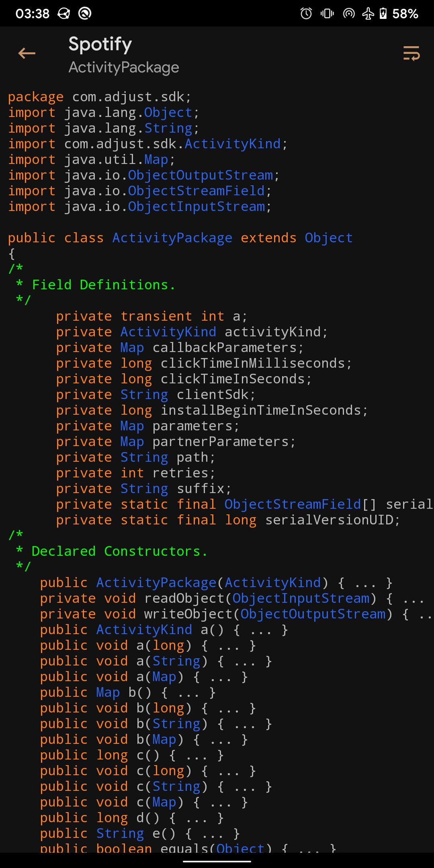Tap 'public long d()' method line

[132, 818]
